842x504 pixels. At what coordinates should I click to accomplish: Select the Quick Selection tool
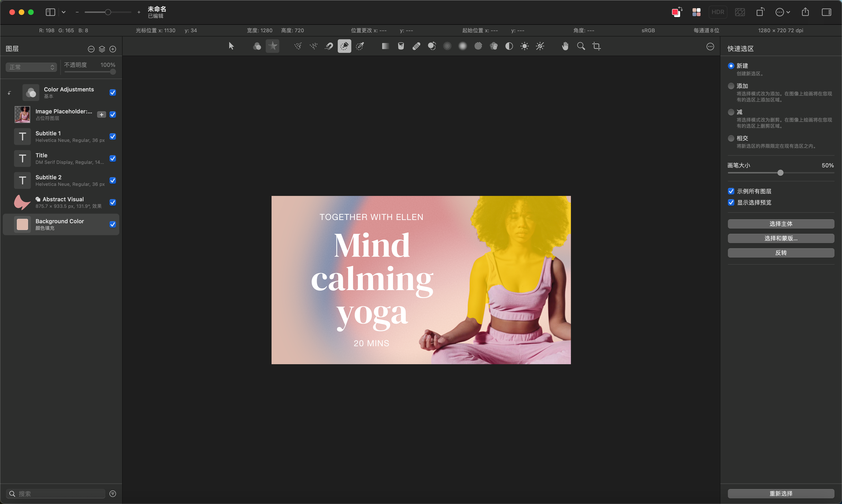(345, 46)
